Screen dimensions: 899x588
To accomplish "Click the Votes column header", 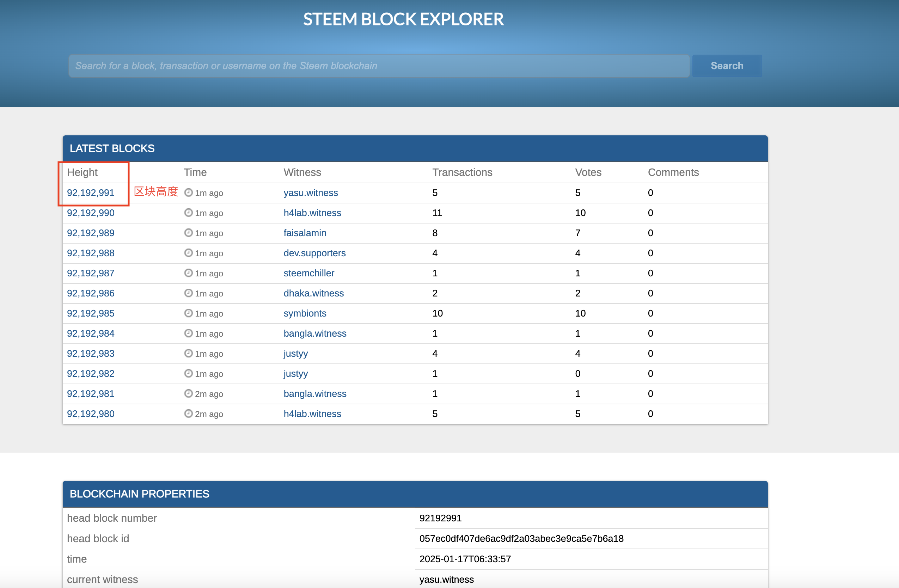I will coord(588,172).
